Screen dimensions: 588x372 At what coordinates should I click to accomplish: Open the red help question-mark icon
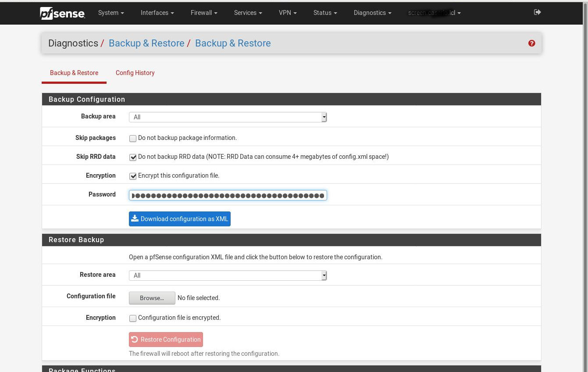(x=531, y=43)
